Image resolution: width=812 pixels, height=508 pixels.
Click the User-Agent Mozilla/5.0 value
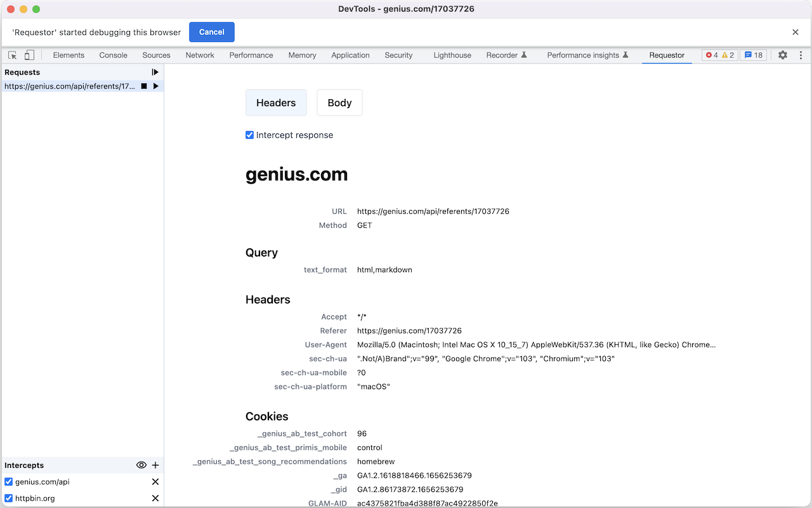point(536,345)
